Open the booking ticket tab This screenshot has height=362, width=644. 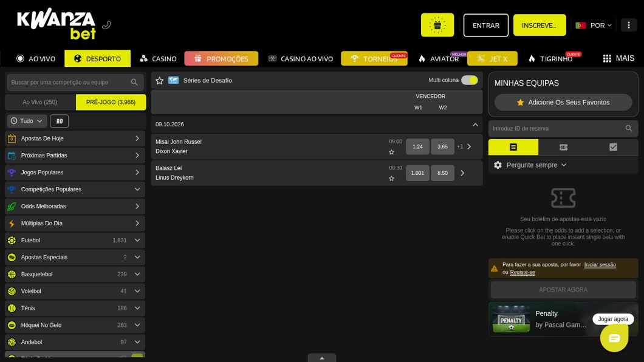coord(564,147)
